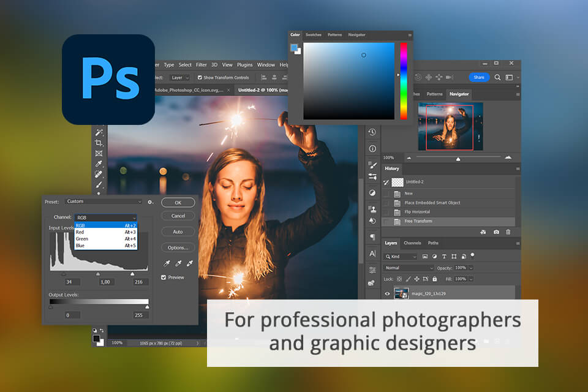588x392 pixels.
Task: Click the OK button in Levels dialog
Action: pyautogui.click(x=178, y=202)
